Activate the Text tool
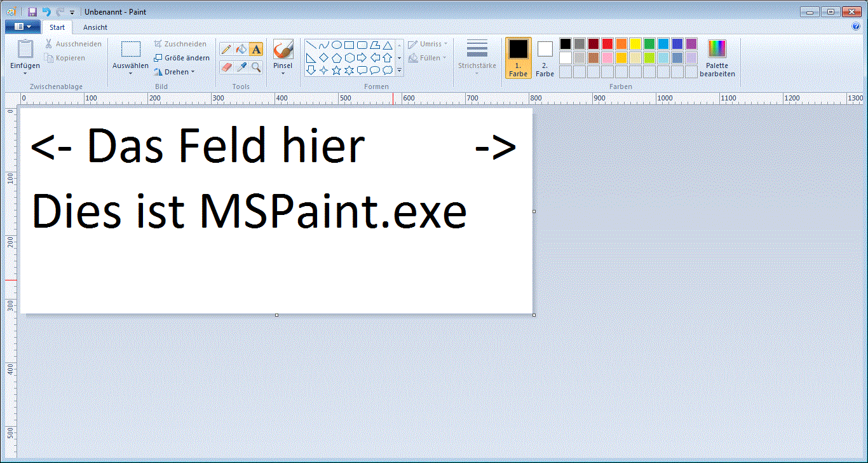Screen dimensions: 868x463 click(x=255, y=49)
